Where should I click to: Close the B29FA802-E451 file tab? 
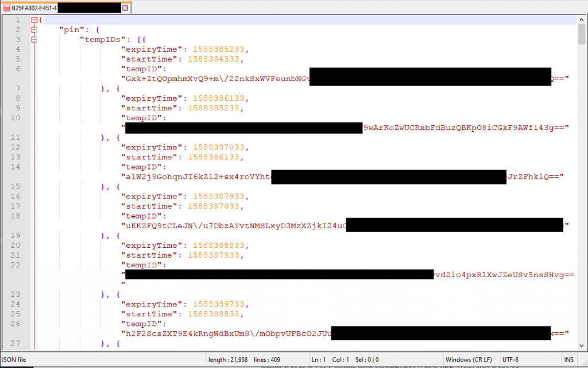(125, 8)
